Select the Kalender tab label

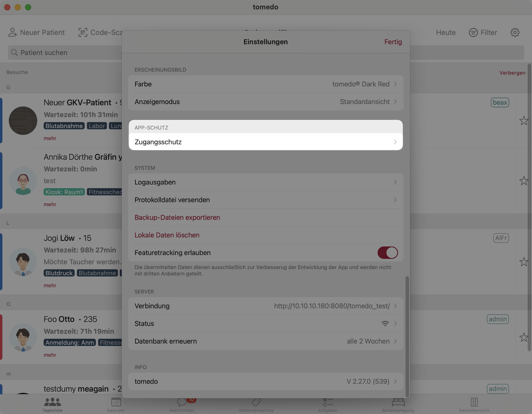click(116, 410)
